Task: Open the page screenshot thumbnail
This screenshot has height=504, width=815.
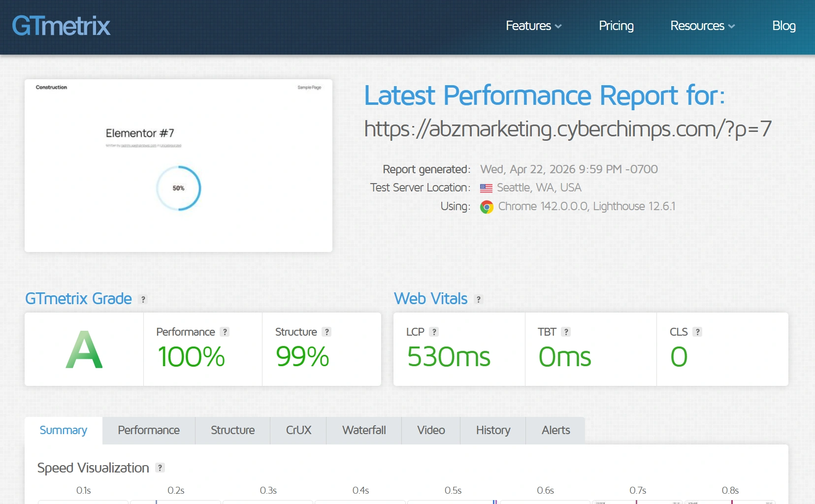Action: point(178,165)
